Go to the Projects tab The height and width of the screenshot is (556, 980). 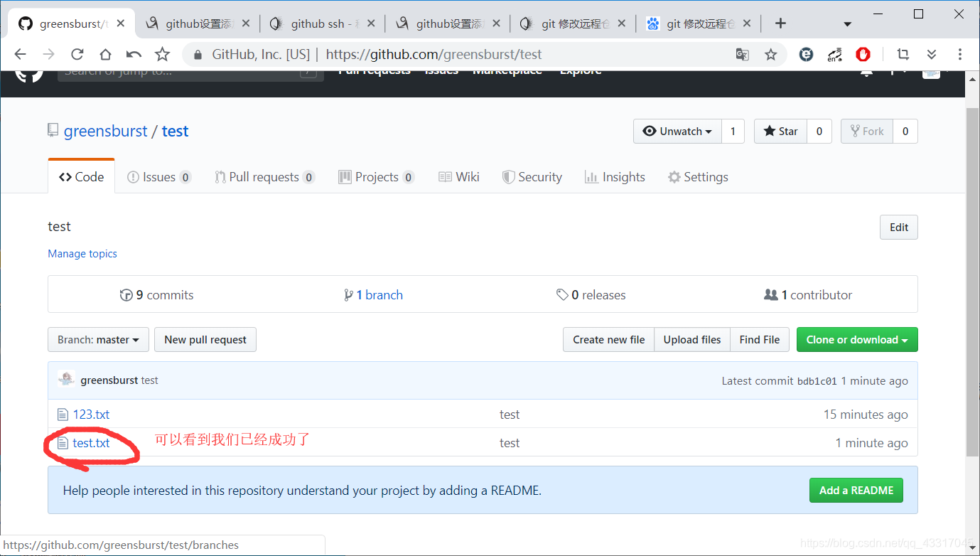point(377,177)
